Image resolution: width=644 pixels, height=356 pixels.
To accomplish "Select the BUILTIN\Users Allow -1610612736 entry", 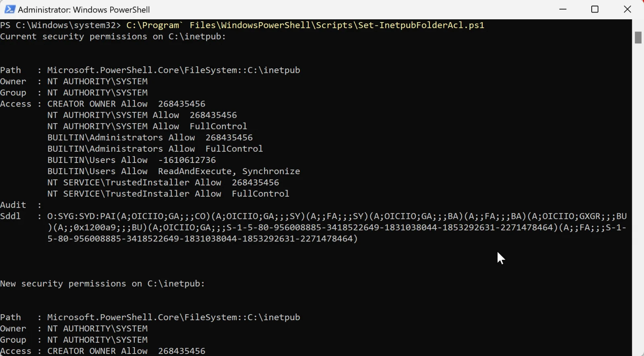I will [x=132, y=160].
